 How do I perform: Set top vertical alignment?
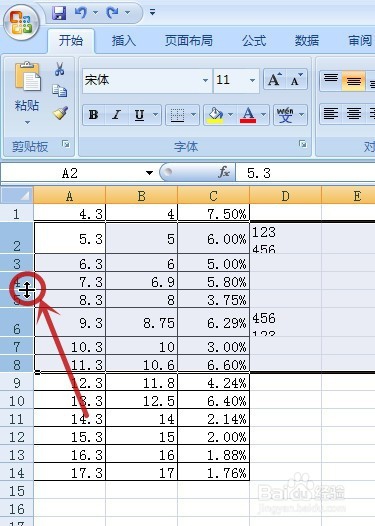point(331,81)
